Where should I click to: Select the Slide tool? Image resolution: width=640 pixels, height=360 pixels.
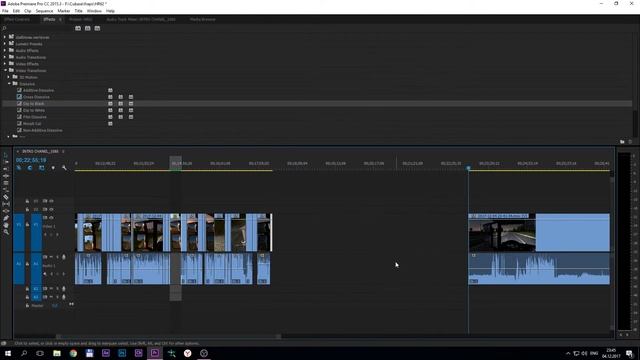(x=6, y=211)
